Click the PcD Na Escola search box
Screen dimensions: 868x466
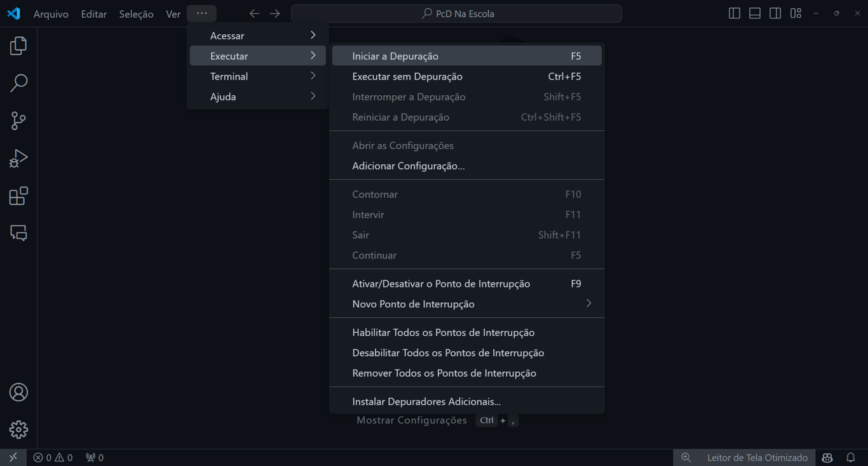click(x=456, y=13)
